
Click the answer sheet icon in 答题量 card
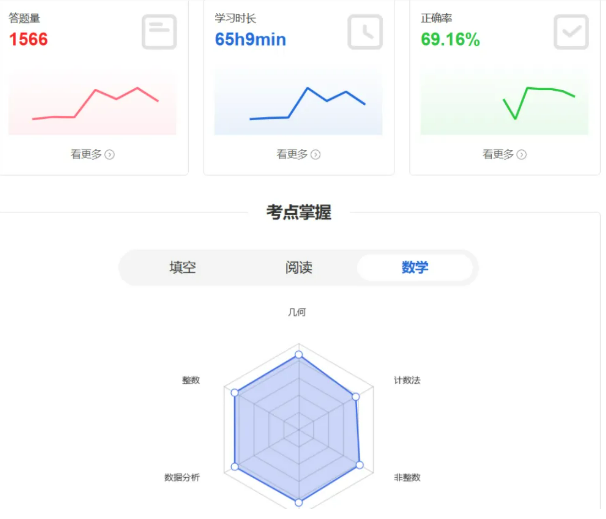(x=159, y=32)
